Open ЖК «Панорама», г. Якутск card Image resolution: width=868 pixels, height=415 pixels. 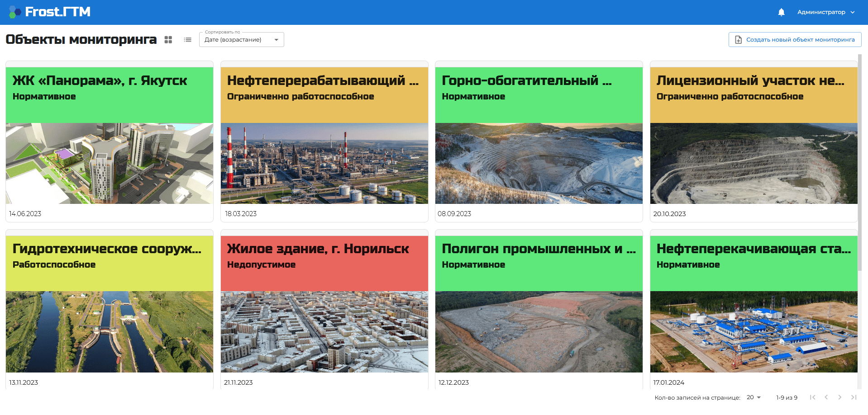pyautogui.click(x=110, y=141)
